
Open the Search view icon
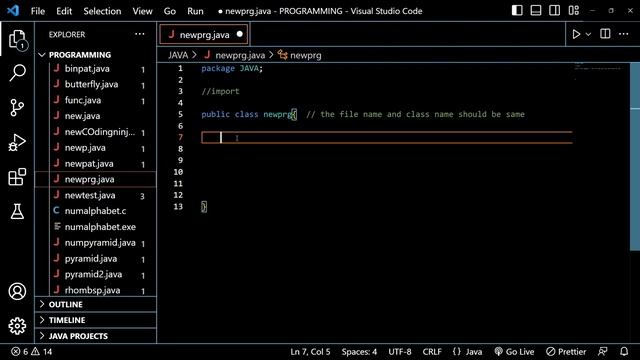pos(17,73)
